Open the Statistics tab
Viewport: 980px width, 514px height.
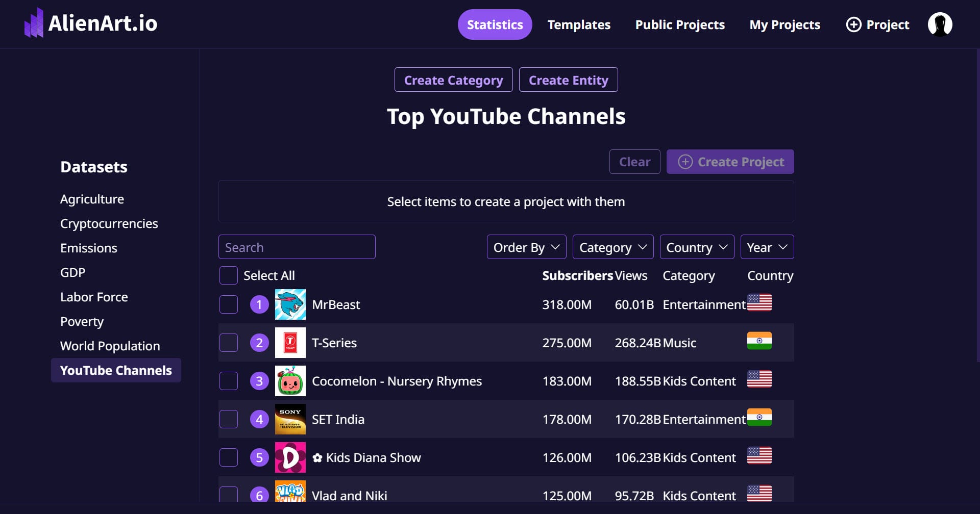pos(495,24)
